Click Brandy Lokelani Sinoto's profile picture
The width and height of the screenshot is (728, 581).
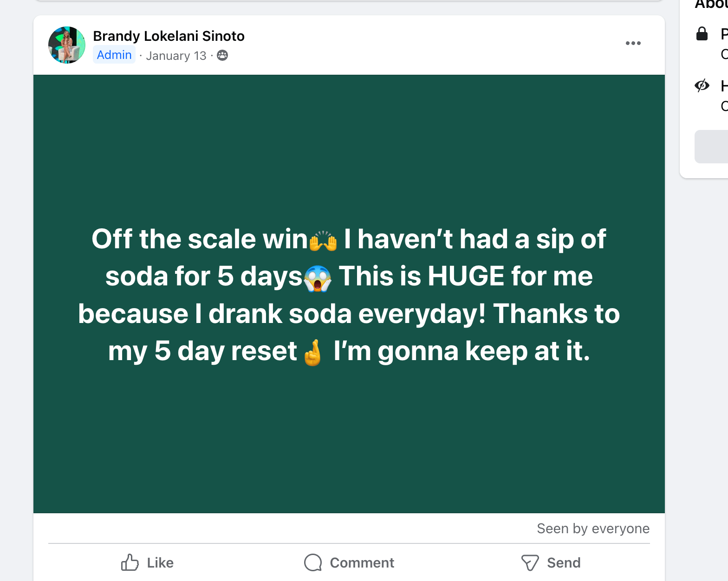click(67, 45)
